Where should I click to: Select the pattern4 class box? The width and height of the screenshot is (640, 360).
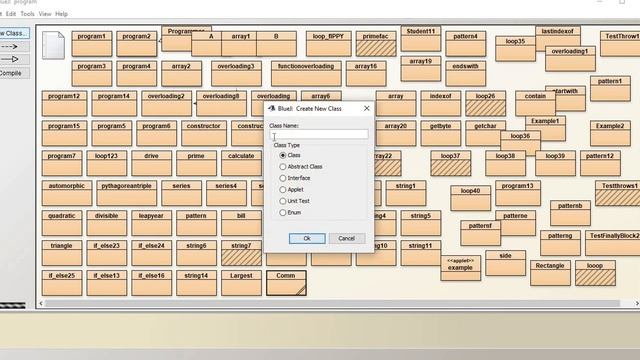point(466,44)
